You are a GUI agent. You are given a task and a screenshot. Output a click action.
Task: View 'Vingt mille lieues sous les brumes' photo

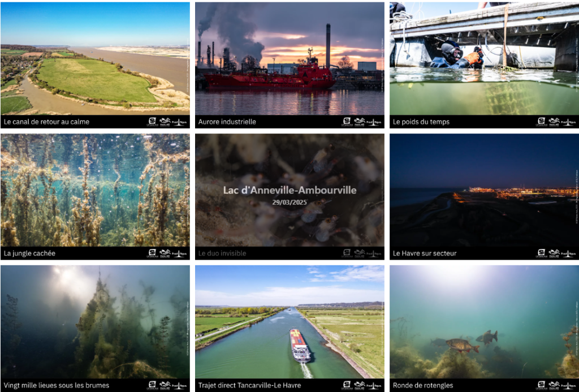(95, 322)
